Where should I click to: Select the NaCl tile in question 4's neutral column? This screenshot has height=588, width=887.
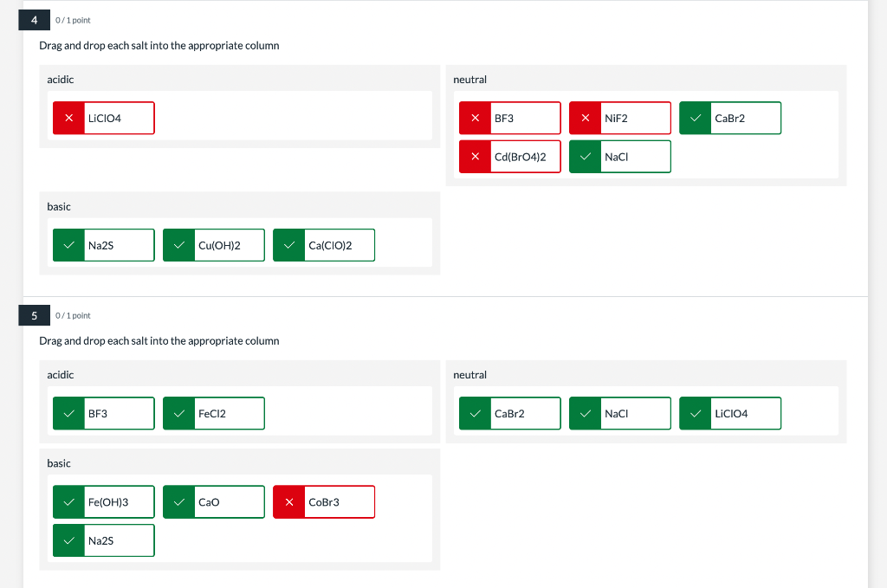click(620, 157)
